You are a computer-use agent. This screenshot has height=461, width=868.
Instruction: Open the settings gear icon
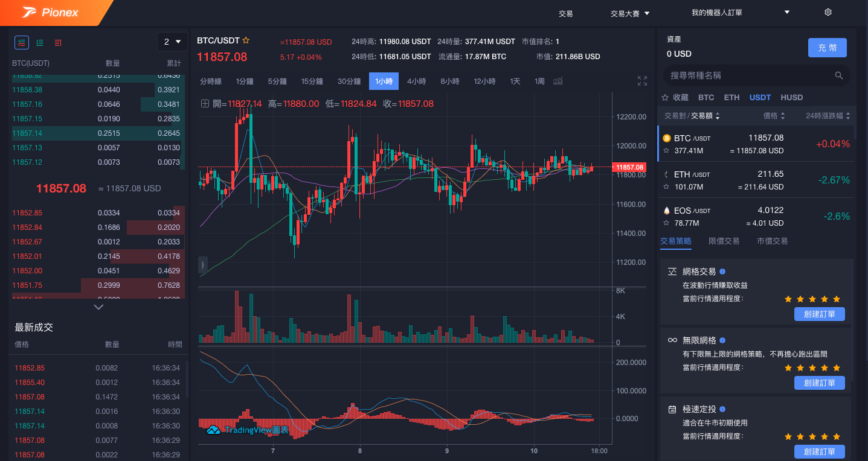[828, 12]
